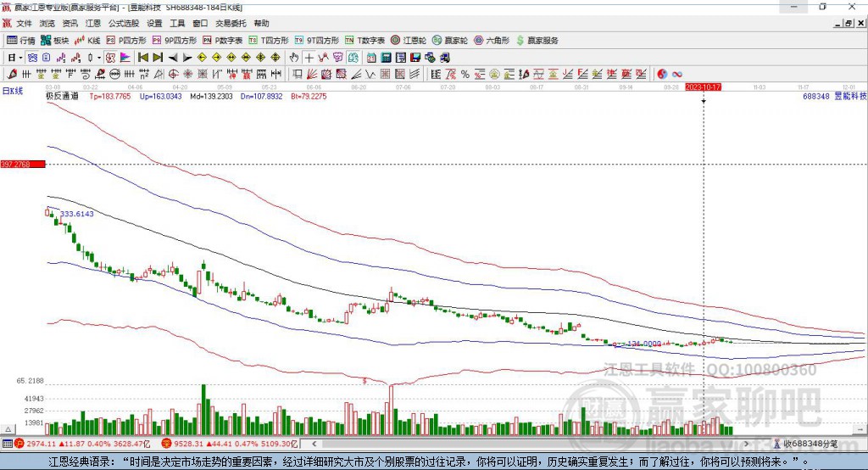Open the 六角形 hexagon tool

492,41
